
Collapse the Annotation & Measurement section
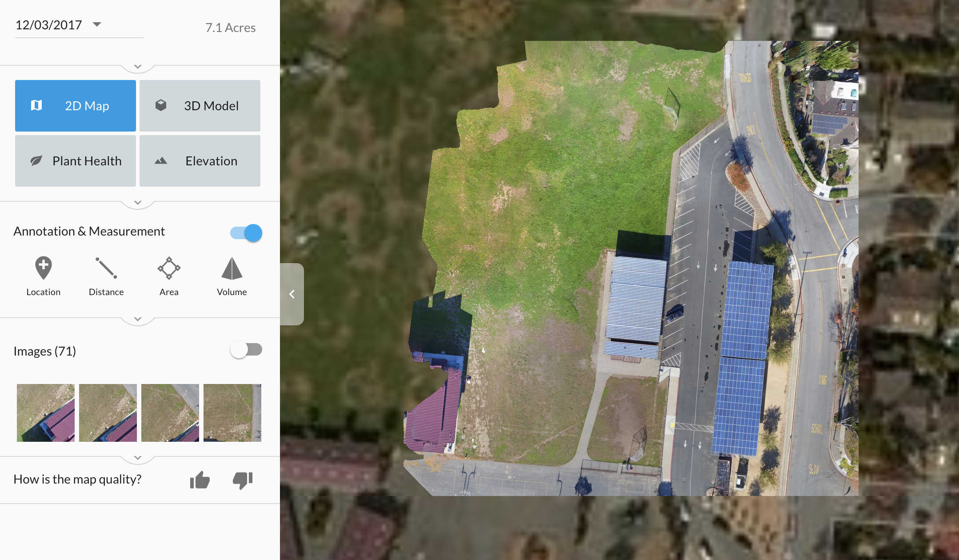(x=138, y=319)
